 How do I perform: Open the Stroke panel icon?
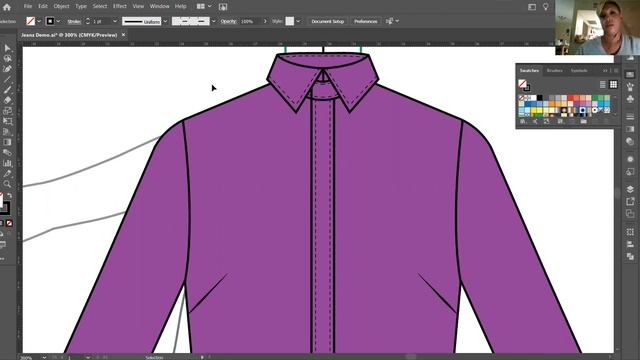[x=630, y=117]
